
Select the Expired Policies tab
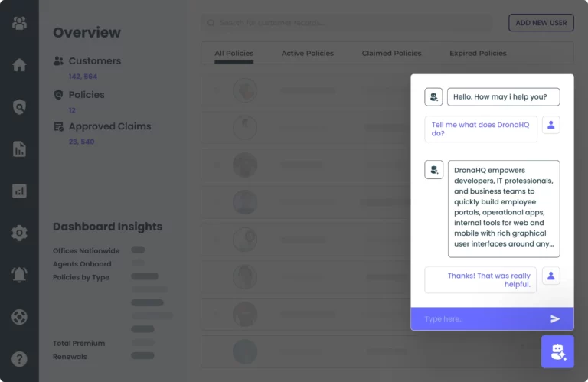[x=478, y=54]
